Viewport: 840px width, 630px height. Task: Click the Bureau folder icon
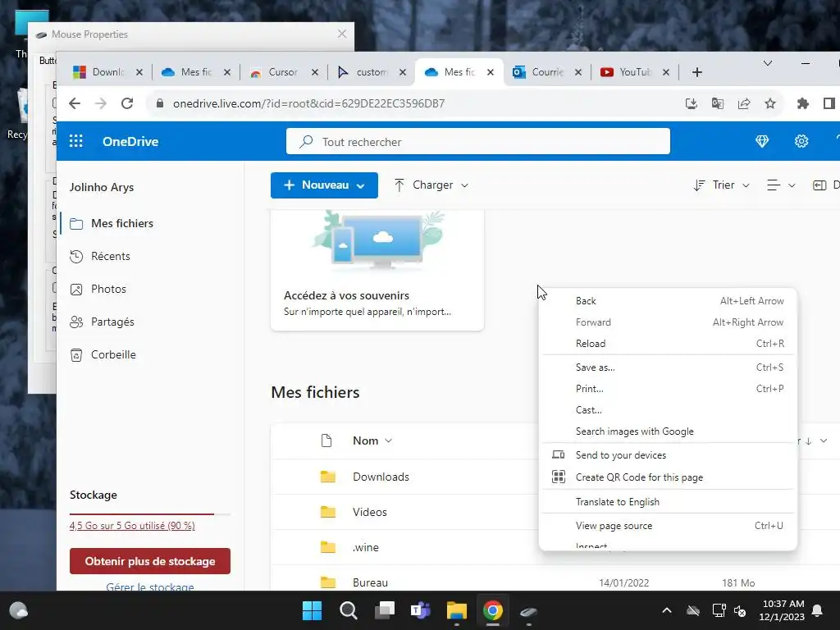pyautogui.click(x=328, y=582)
